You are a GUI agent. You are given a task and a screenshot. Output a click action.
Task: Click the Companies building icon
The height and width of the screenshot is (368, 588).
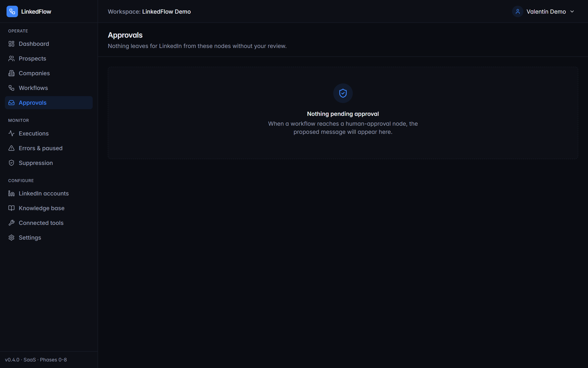pyautogui.click(x=11, y=73)
